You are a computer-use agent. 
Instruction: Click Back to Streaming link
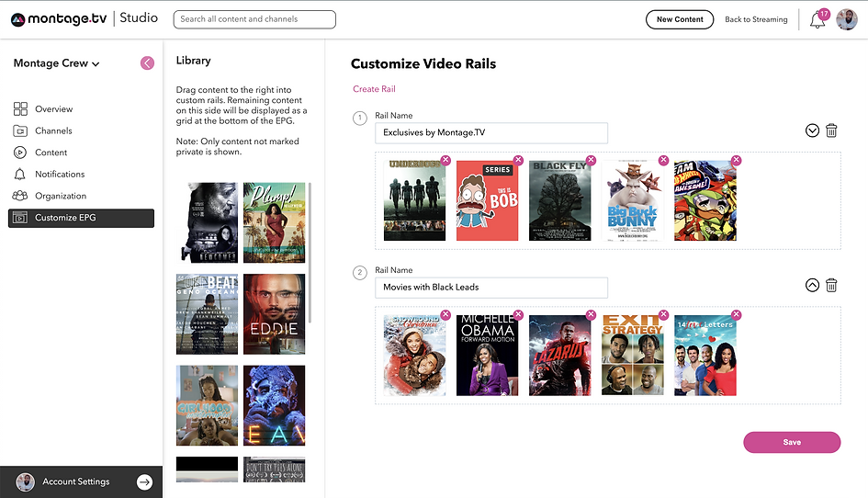[756, 19]
